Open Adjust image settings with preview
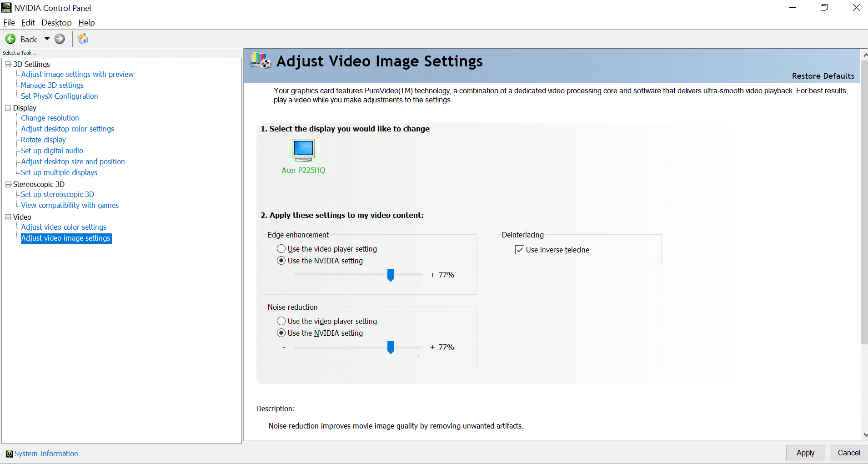868x464 pixels. (77, 74)
